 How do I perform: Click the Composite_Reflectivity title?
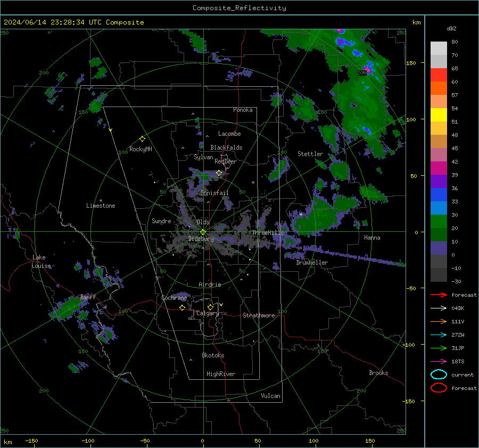click(240, 8)
